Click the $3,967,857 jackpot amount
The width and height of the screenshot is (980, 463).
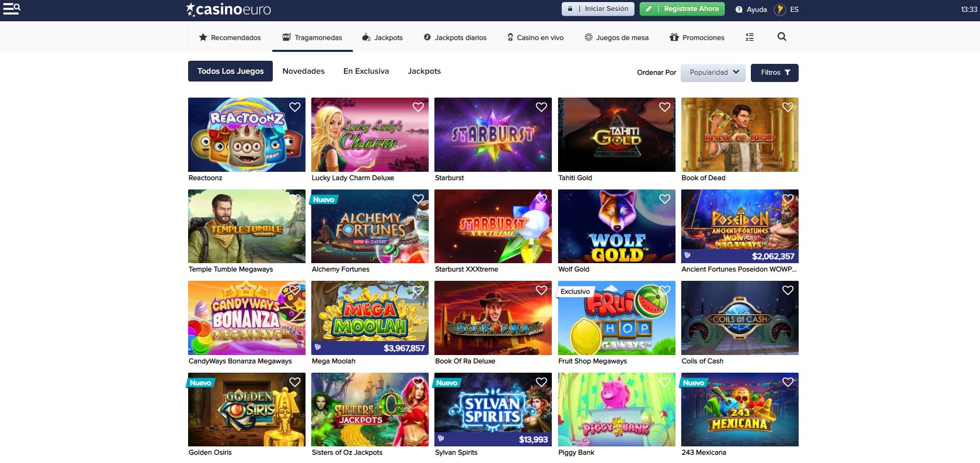[x=404, y=348]
